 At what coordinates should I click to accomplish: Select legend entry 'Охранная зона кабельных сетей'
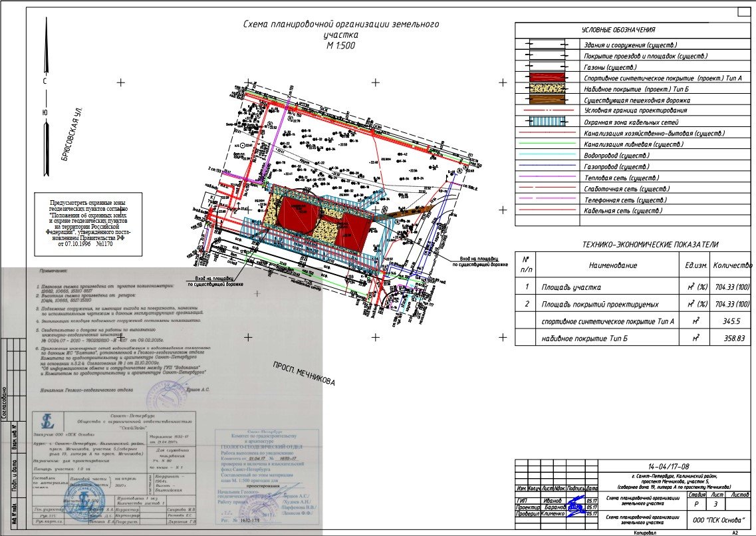(631, 122)
